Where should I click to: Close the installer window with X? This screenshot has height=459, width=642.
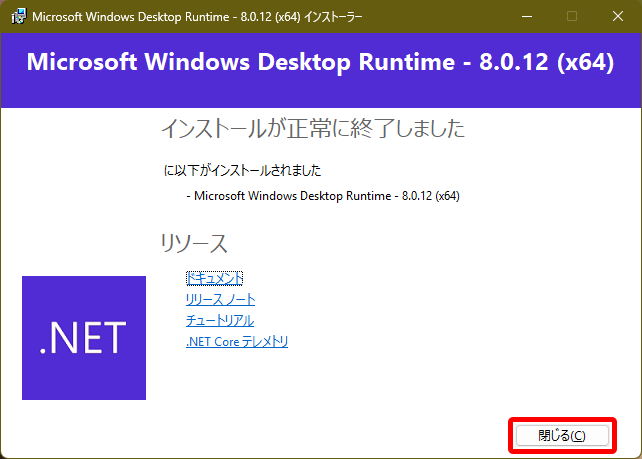[618, 16]
